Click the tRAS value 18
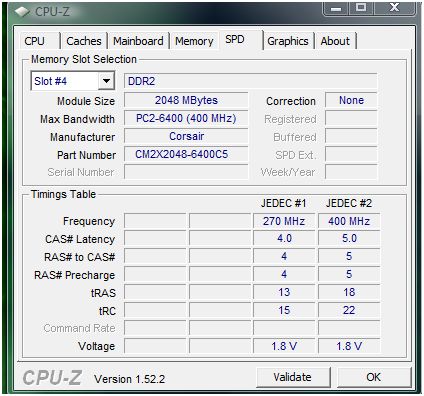This screenshot has width=424, height=396. 349,292
